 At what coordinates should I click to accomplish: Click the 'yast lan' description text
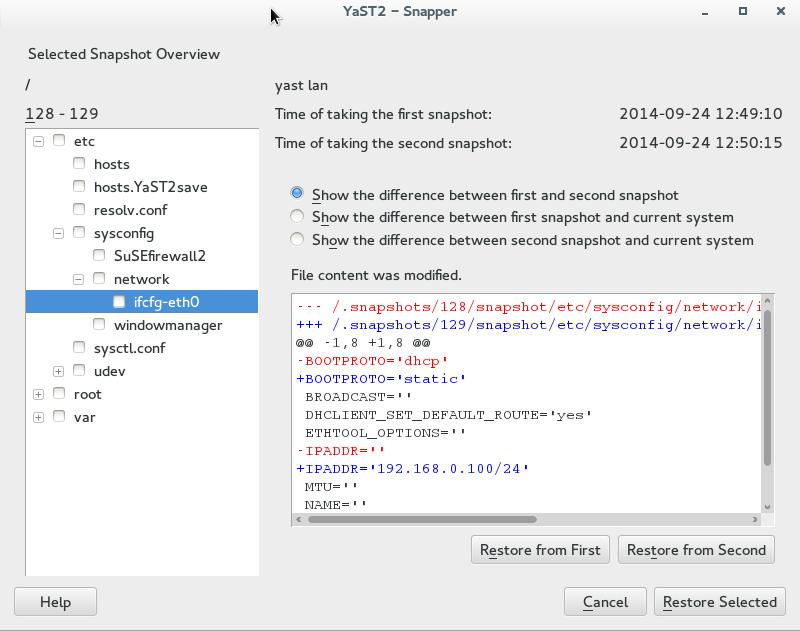(301, 85)
